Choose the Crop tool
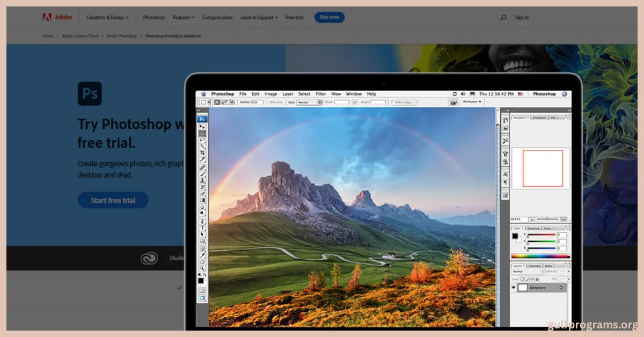 (202, 153)
